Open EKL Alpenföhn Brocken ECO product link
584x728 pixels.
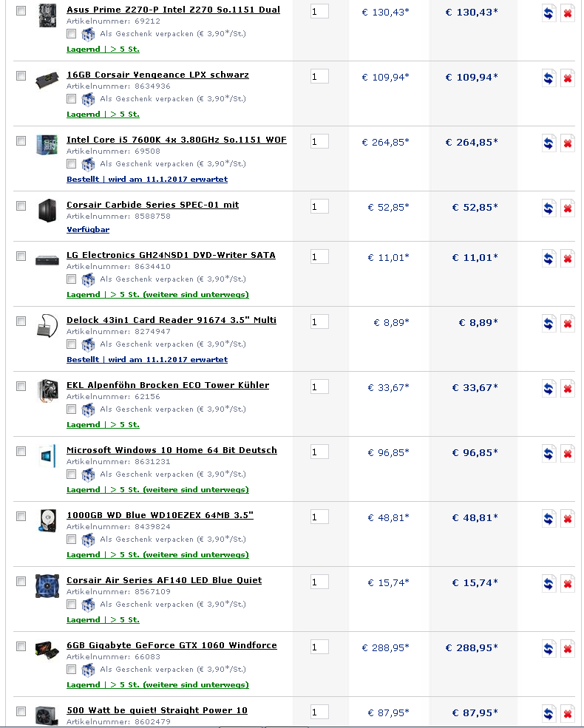pyautogui.click(x=168, y=385)
